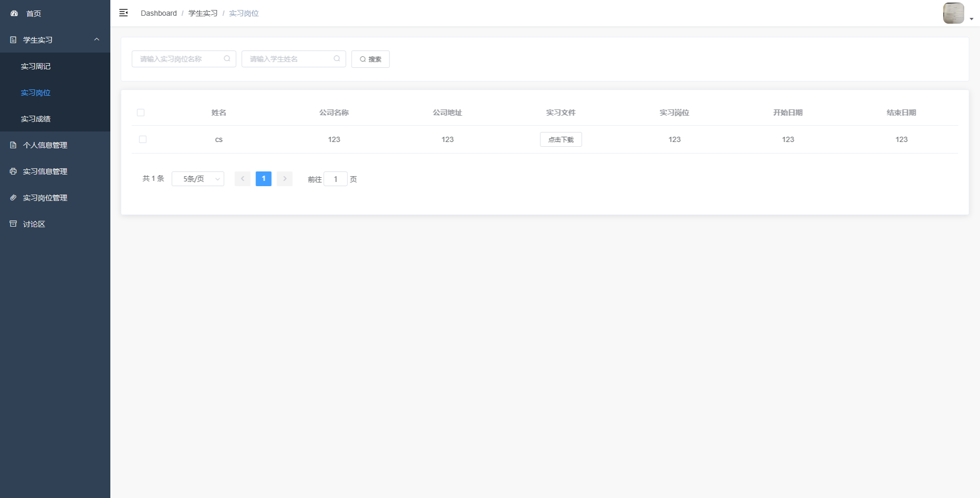This screenshot has height=498, width=980.
Task: Open the 实习周记 menu item
Action: pos(36,66)
